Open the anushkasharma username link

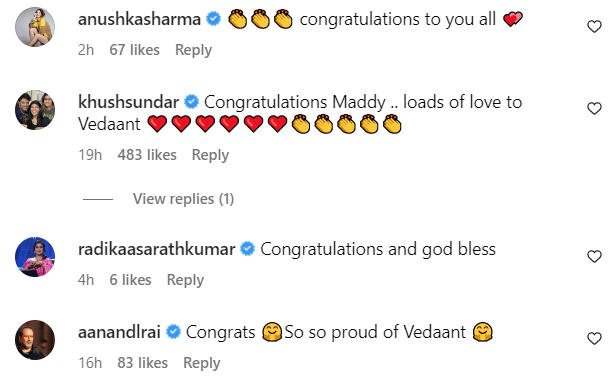tap(139, 19)
